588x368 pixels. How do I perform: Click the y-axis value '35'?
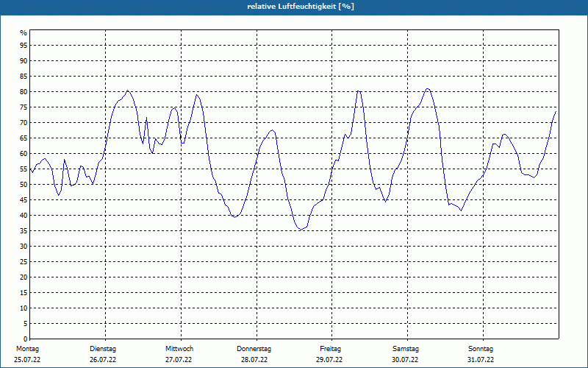(x=24, y=231)
